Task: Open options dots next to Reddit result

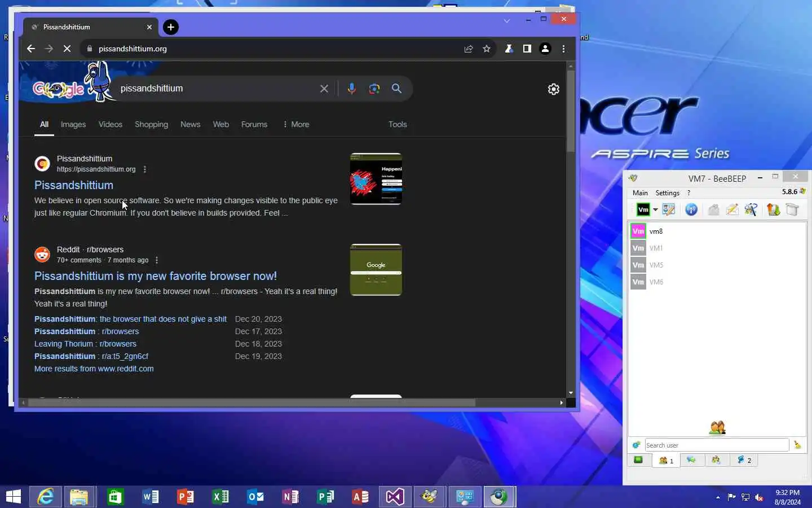Action: click(x=157, y=260)
